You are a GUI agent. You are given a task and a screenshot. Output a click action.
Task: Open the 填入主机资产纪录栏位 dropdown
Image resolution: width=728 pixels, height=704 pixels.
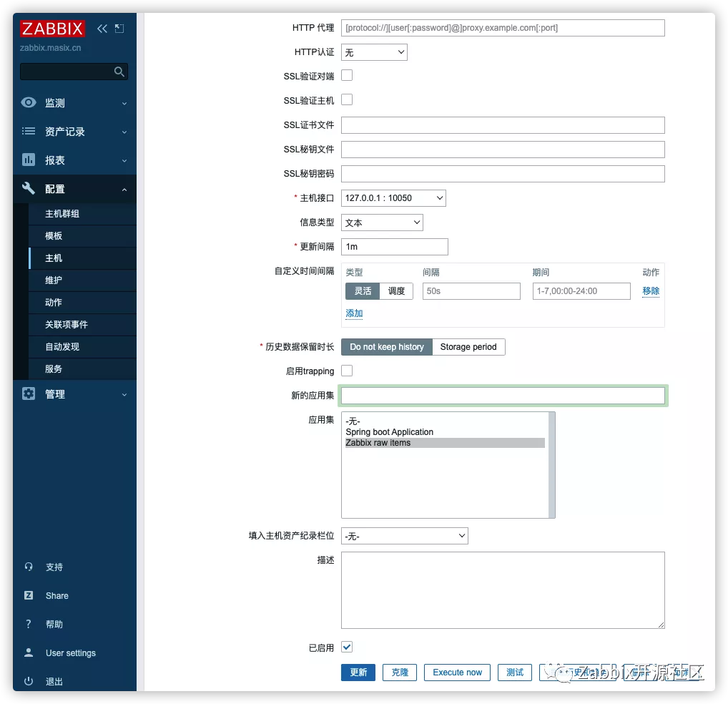click(x=404, y=535)
